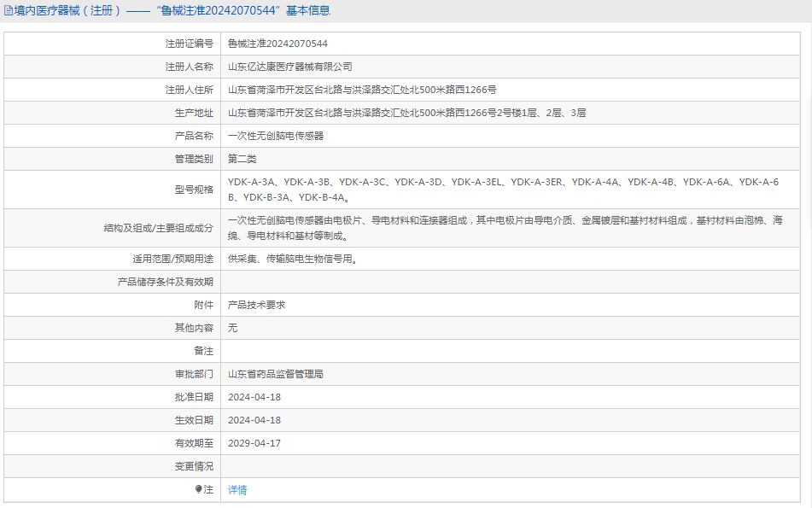Click the 生产地址 label

coord(194,113)
